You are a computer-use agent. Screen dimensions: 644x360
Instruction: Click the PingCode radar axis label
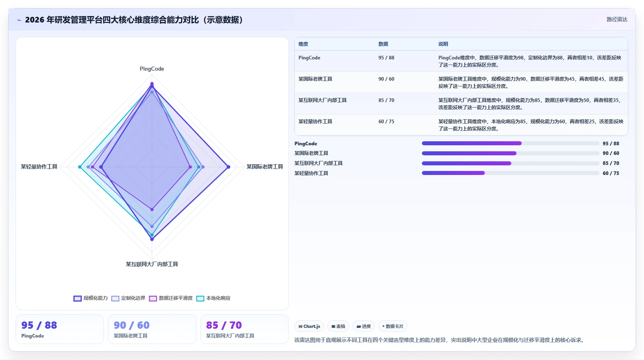pos(152,69)
